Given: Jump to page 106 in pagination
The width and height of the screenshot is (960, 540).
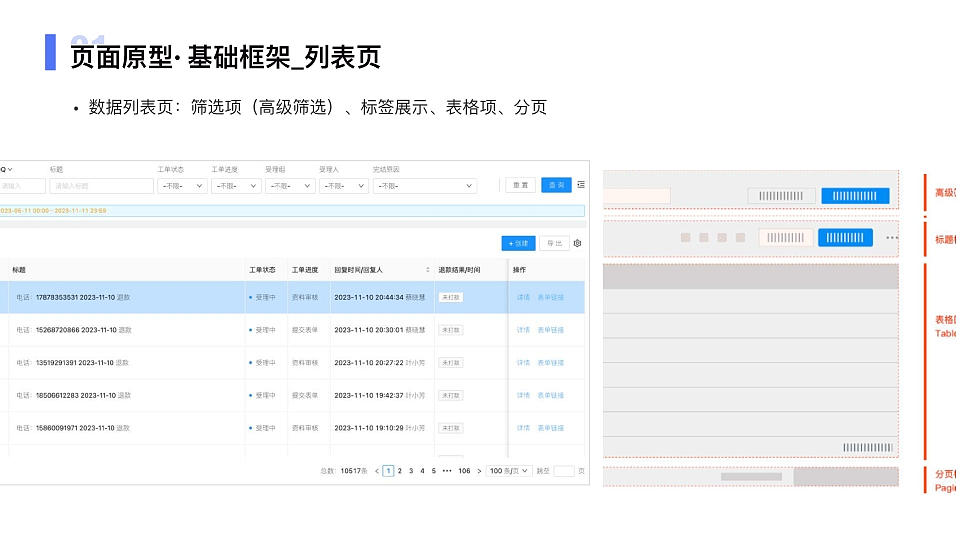Looking at the screenshot, I should pos(465,471).
